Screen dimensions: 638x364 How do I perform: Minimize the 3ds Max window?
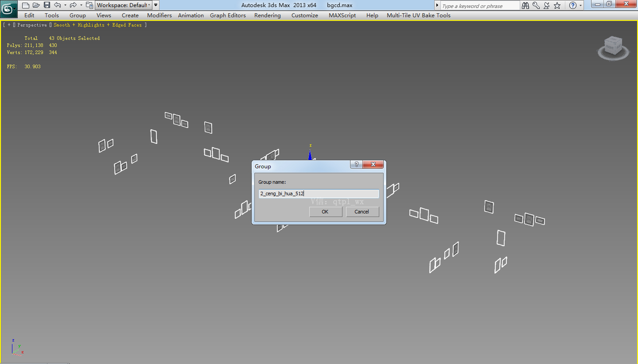pos(598,4)
